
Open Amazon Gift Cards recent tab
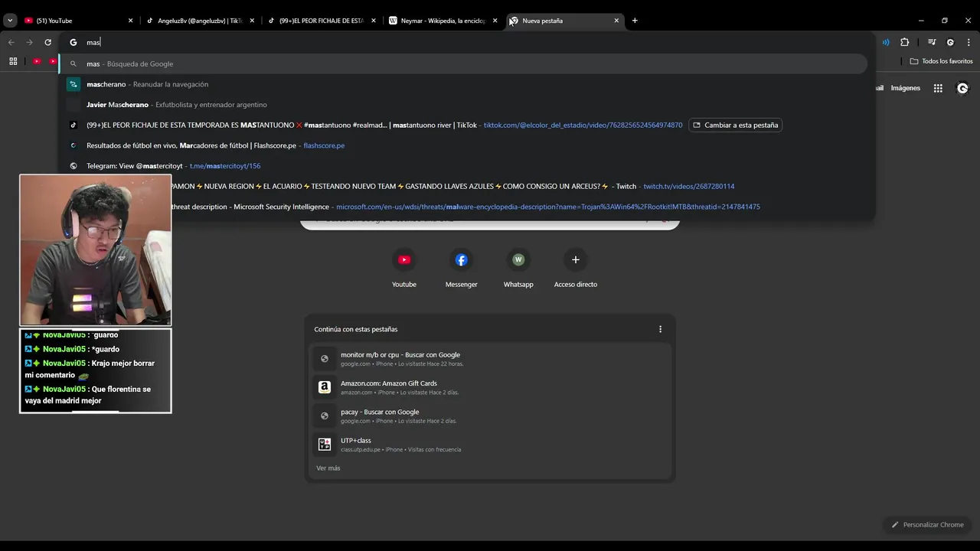pos(490,387)
